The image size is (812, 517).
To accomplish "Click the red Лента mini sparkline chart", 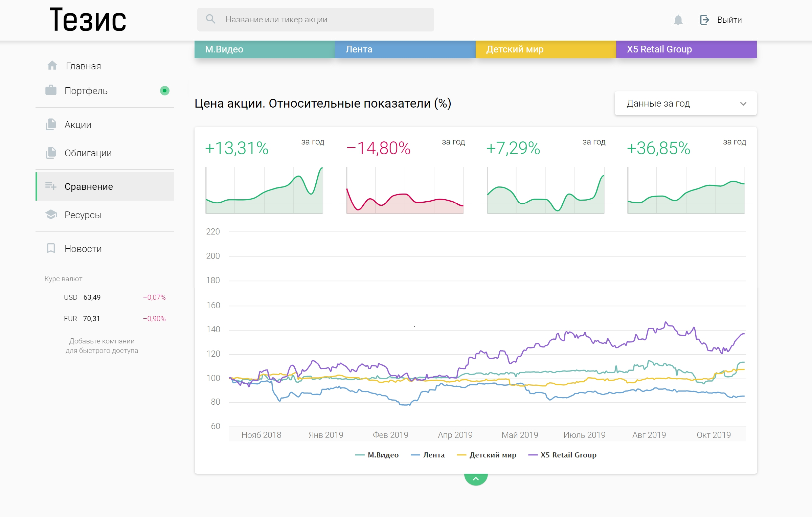I will click(x=405, y=190).
